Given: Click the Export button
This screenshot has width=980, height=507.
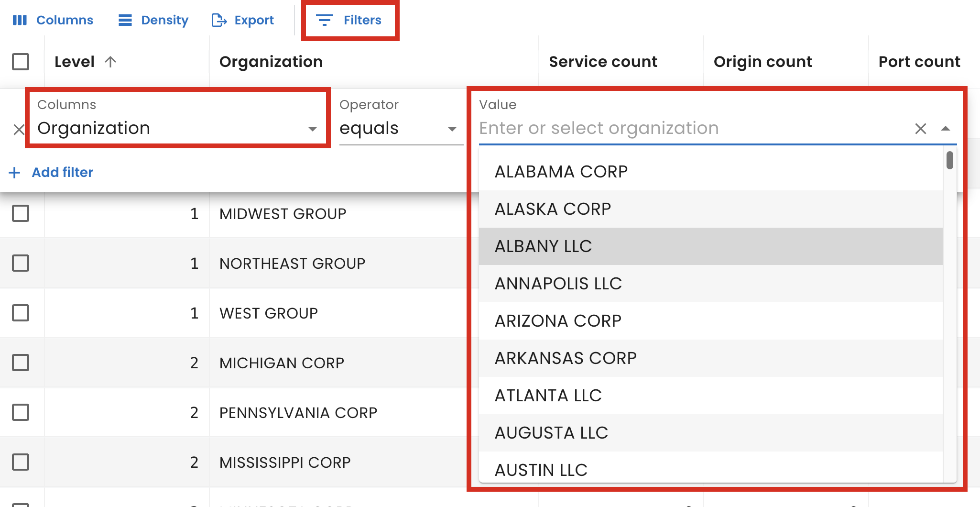Looking at the screenshot, I should (243, 20).
